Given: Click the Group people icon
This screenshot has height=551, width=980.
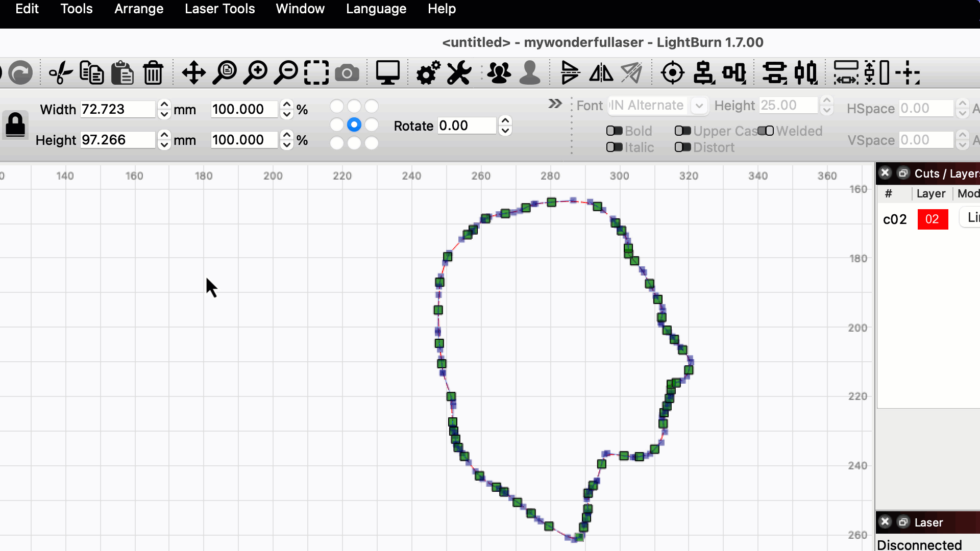Looking at the screenshot, I should [499, 72].
